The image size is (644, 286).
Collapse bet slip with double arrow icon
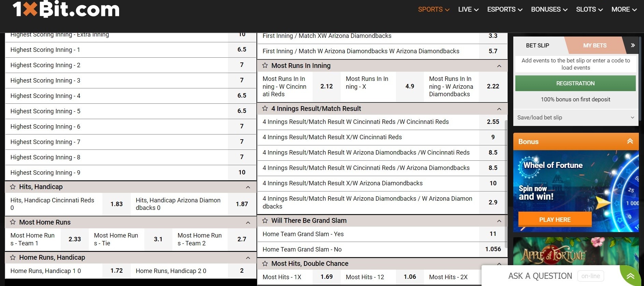632,45
